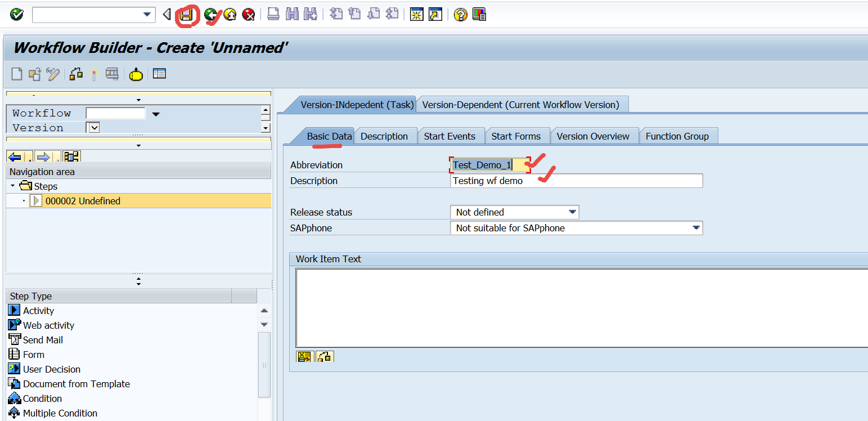Image resolution: width=868 pixels, height=421 pixels.
Task: Click the yellow Basic Data hat icon
Action: [x=136, y=74]
